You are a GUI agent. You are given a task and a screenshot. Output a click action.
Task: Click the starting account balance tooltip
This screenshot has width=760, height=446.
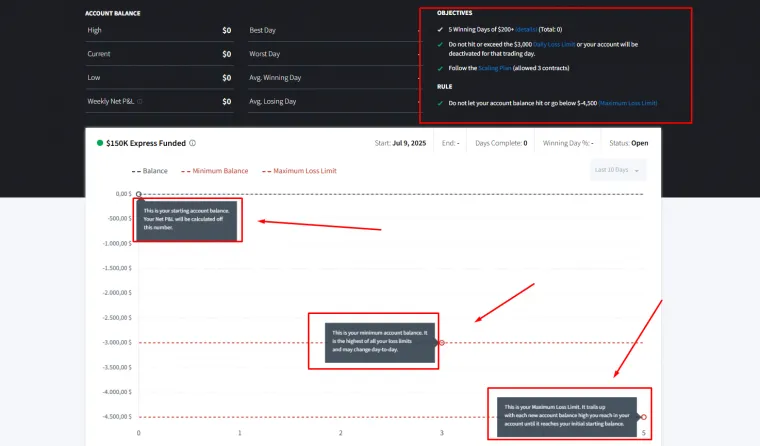point(190,219)
